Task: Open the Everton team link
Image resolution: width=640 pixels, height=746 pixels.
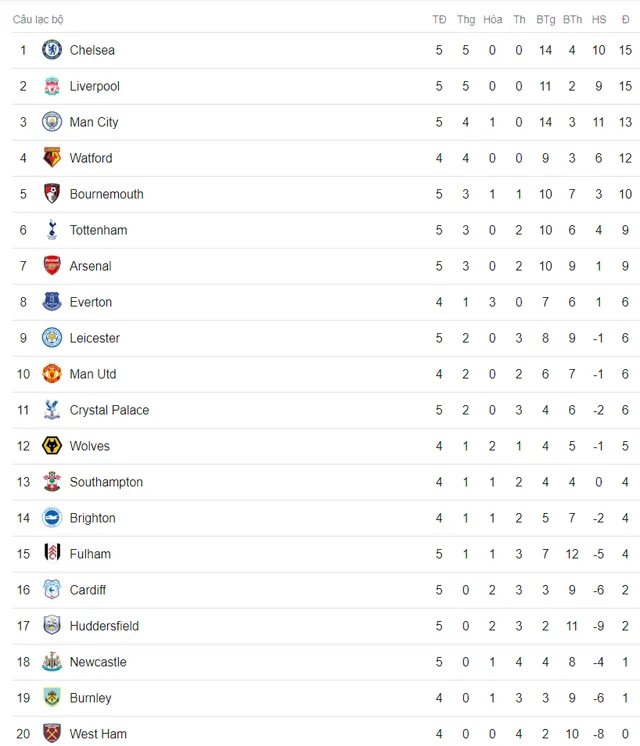Action: [x=91, y=302]
